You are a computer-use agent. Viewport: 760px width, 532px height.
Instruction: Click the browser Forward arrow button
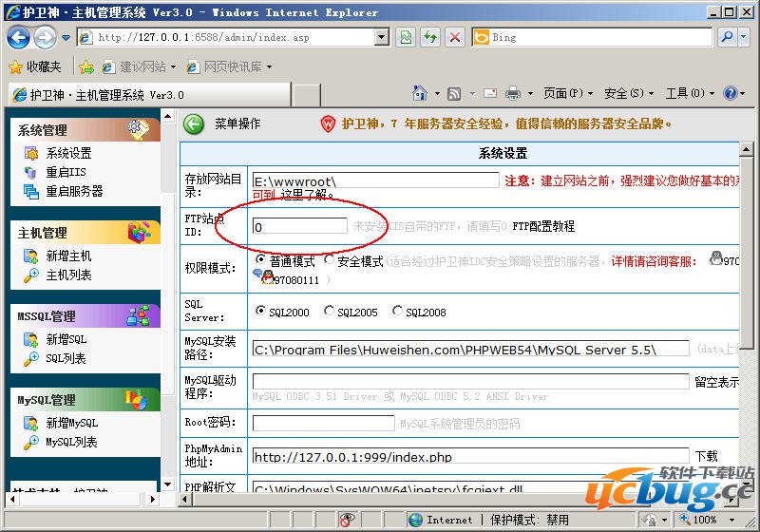pyautogui.click(x=45, y=37)
